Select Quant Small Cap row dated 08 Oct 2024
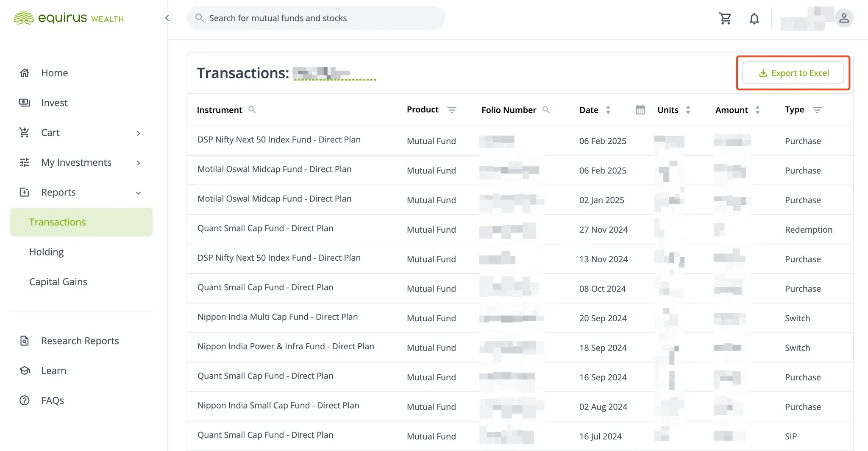 (x=520, y=288)
